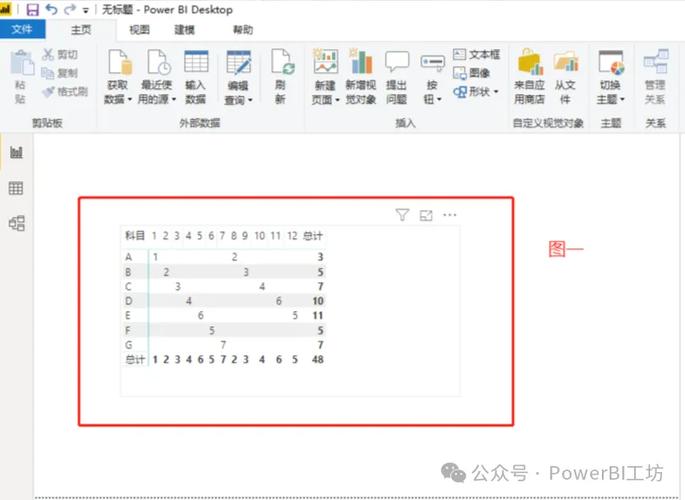Click the 按钮 buttons icon
The image size is (685, 500).
click(432, 62)
